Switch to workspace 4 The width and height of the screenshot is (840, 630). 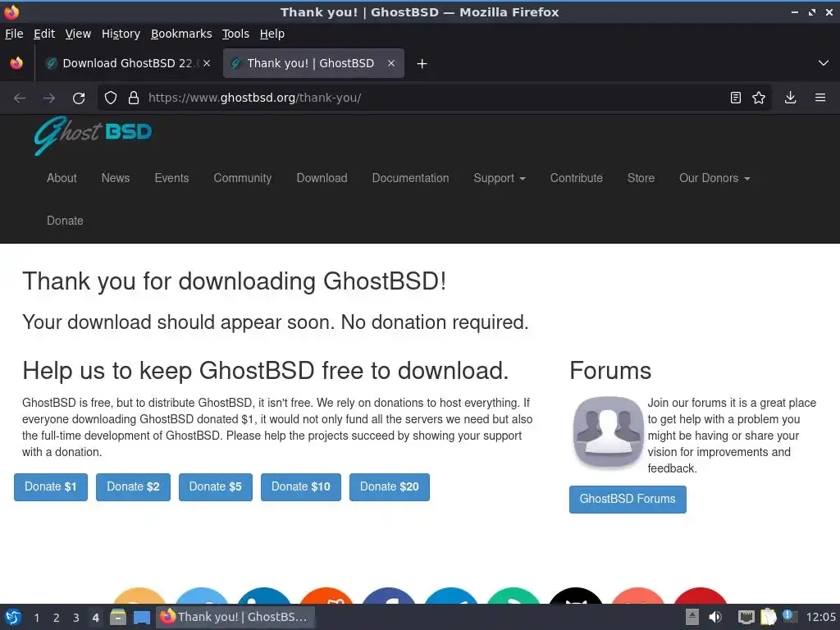pos(96,618)
